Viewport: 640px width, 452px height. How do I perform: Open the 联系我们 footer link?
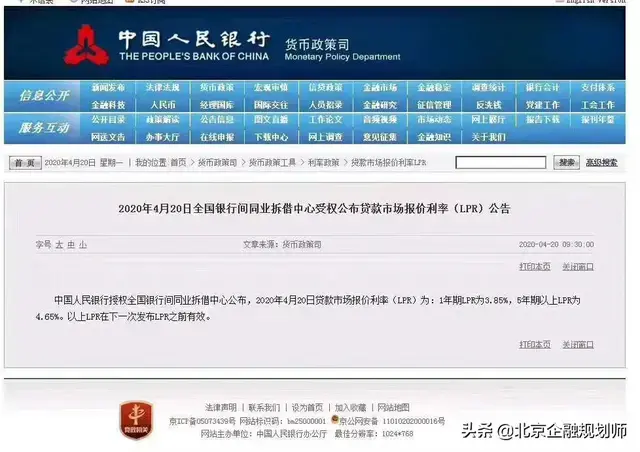(264, 407)
